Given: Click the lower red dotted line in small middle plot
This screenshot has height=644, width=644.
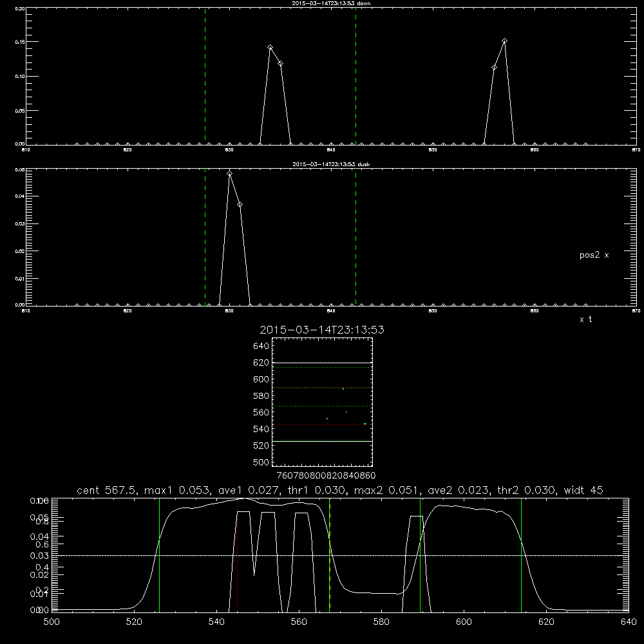Looking at the screenshot, I should click(x=323, y=424).
